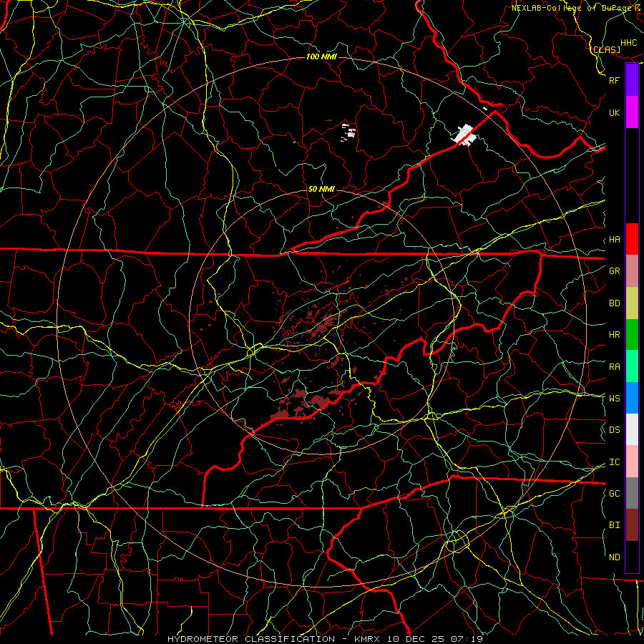Click the HYDROMETEOR CLASSIFICATION footer title
644x644 pixels.
(x=251, y=639)
